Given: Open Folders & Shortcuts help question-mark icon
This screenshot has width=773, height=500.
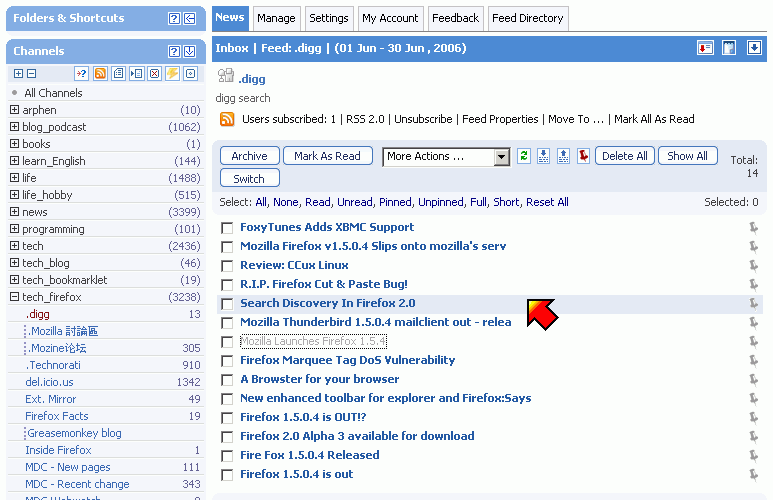Looking at the screenshot, I should [x=174, y=18].
